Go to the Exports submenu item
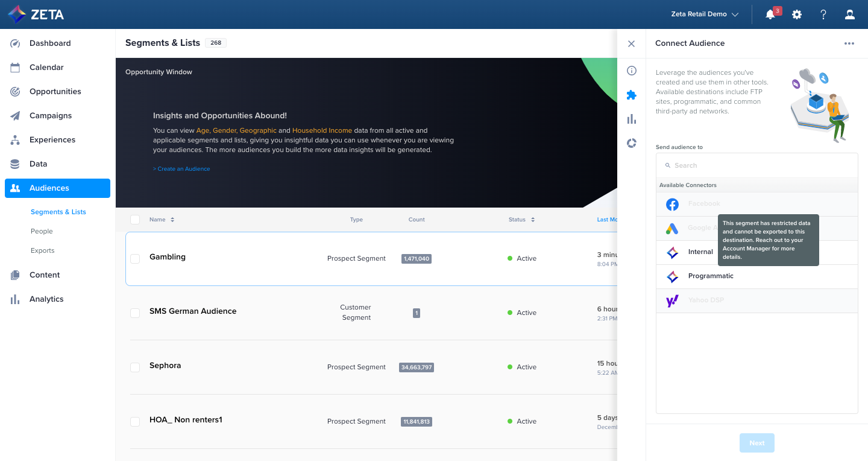Viewport: 868px width, 461px height. click(43, 250)
